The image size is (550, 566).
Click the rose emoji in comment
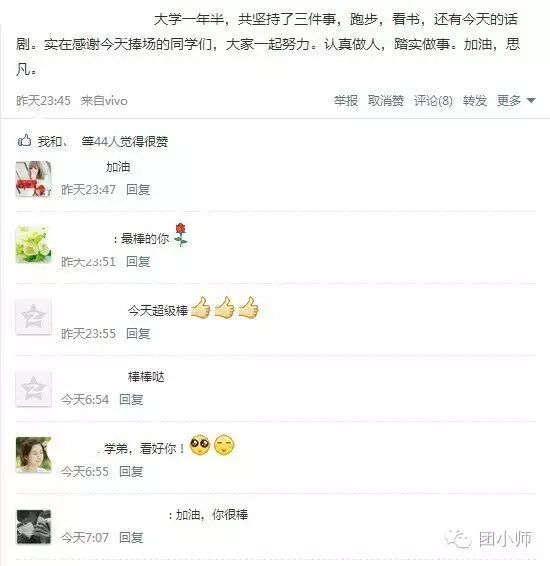pos(181,235)
